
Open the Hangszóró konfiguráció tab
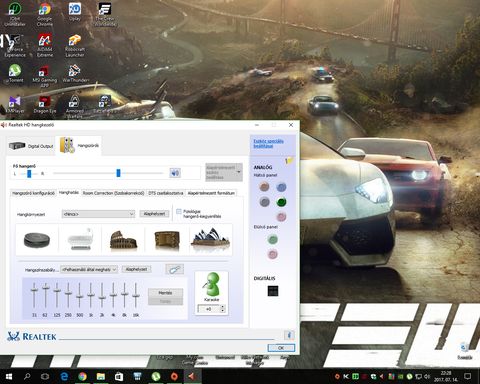[x=33, y=193]
